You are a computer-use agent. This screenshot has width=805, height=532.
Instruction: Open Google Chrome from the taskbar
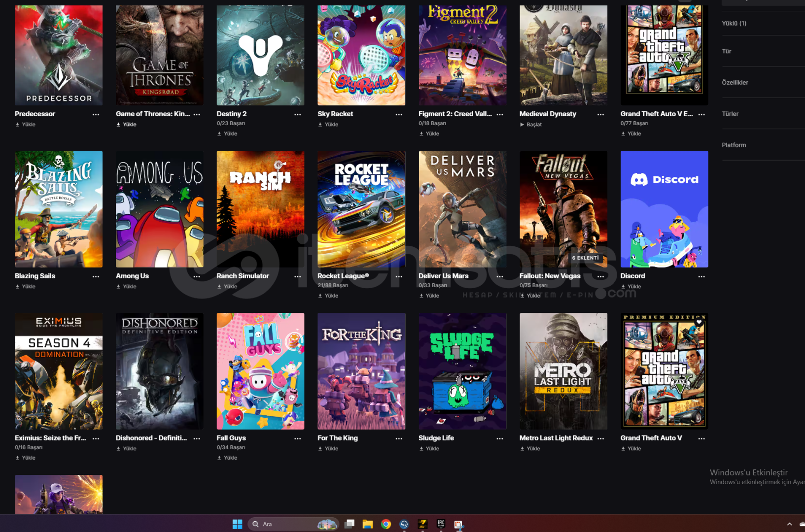pos(386,524)
